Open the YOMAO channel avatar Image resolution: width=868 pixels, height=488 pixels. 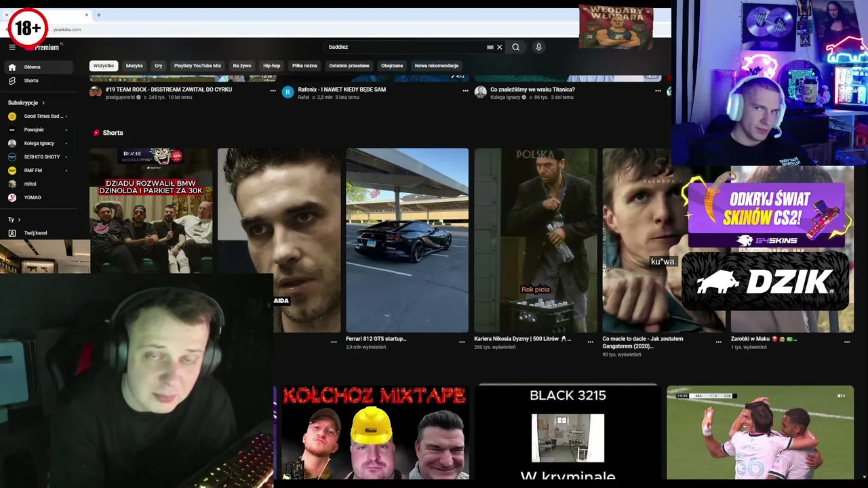(x=12, y=197)
